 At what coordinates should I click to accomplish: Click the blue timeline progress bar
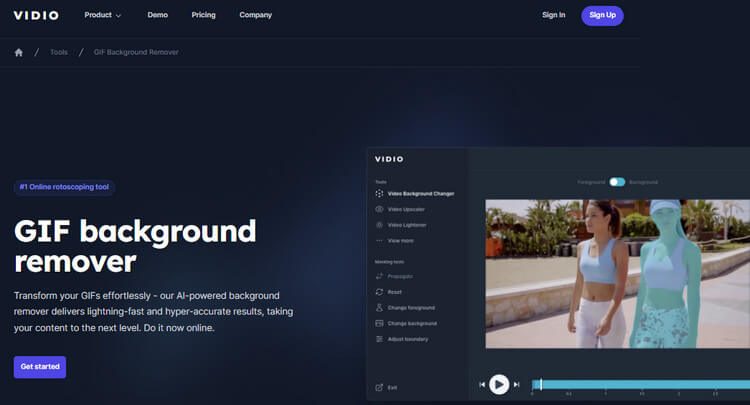(x=641, y=384)
